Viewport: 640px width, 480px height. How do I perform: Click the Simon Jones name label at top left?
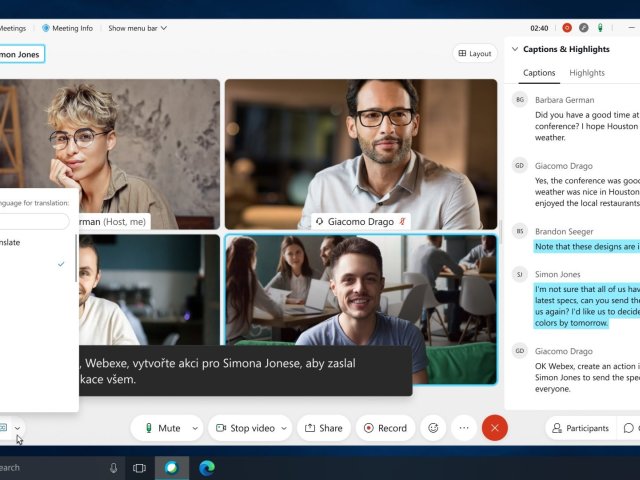point(22,54)
